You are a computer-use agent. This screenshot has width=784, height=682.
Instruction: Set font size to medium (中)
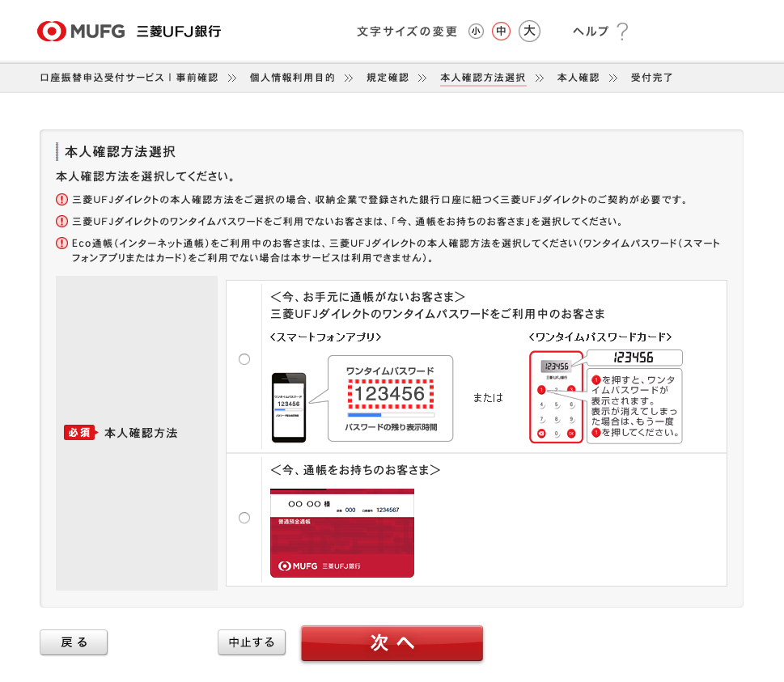point(502,32)
